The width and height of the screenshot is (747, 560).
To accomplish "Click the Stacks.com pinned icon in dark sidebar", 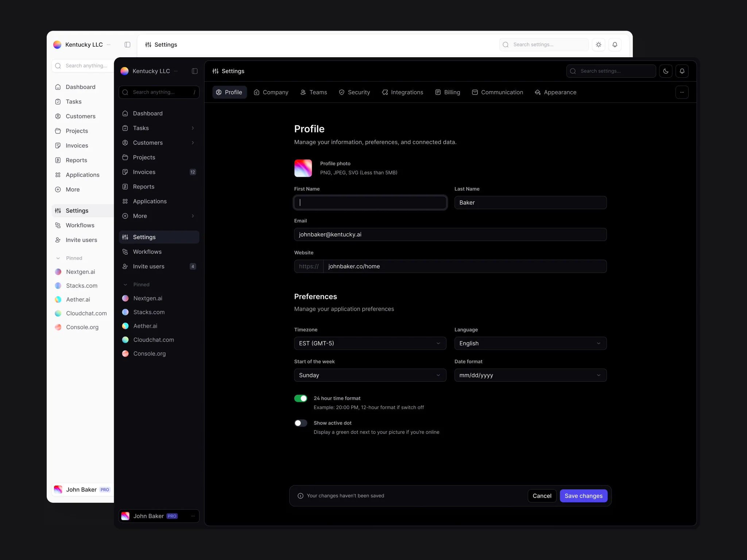I will click(125, 312).
